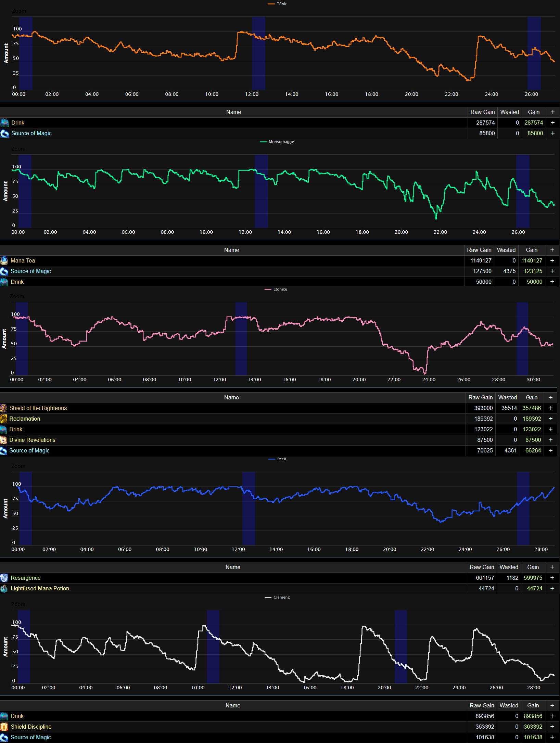Sort by Raw Gain above the Mana Tea row
The width and height of the screenshot is (560, 743).
point(479,250)
